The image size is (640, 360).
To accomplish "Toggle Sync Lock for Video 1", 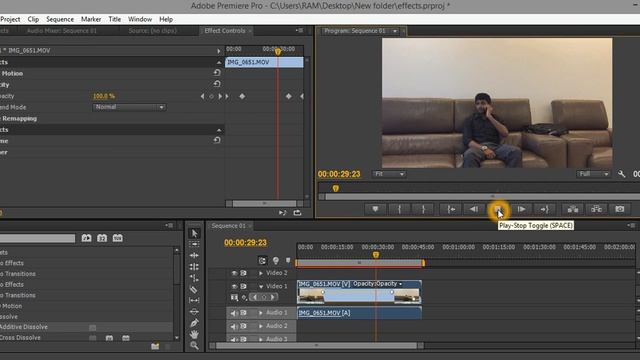I will (243, 287).
